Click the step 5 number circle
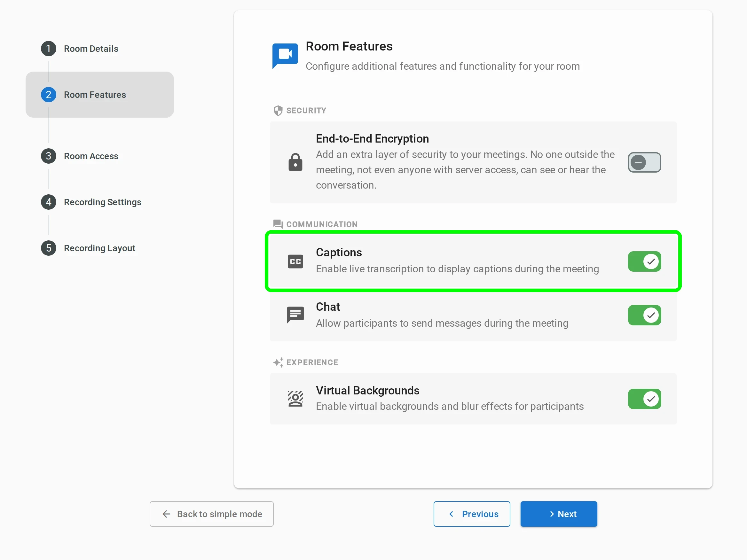This screenshot has height=560, width=747. [x=49, y=248]
